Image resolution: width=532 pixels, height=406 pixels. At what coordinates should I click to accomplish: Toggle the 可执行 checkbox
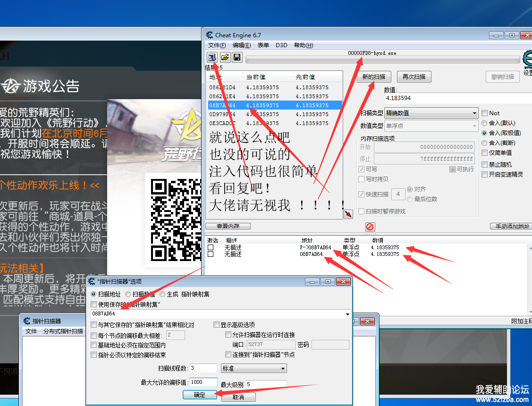[452, 169]
